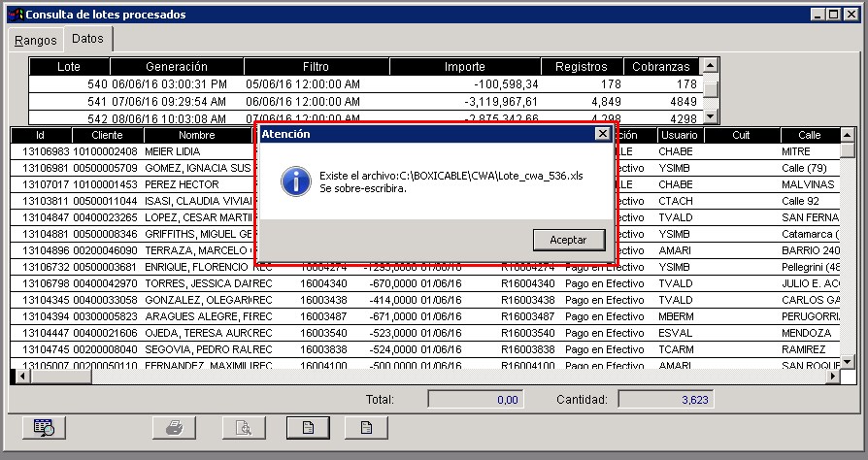Close the Atención dialog with its X
This screenshot has height=460, width=868.
[x=602, y=134]
